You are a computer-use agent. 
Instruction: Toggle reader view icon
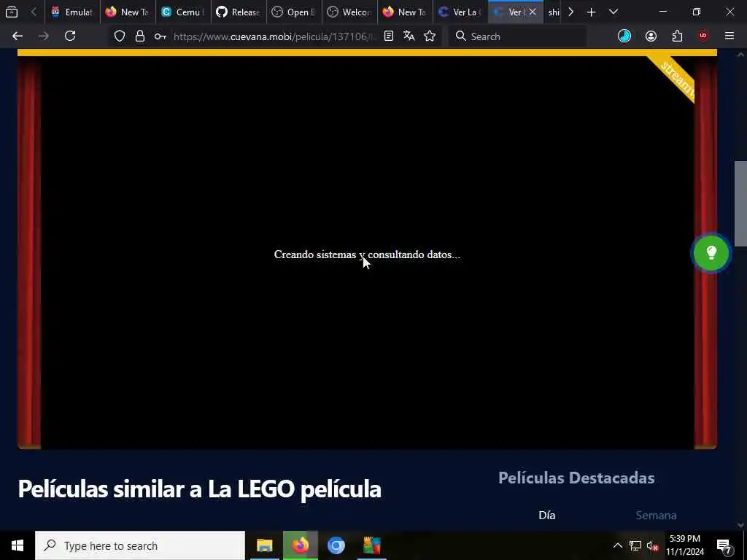click(389, 36)
